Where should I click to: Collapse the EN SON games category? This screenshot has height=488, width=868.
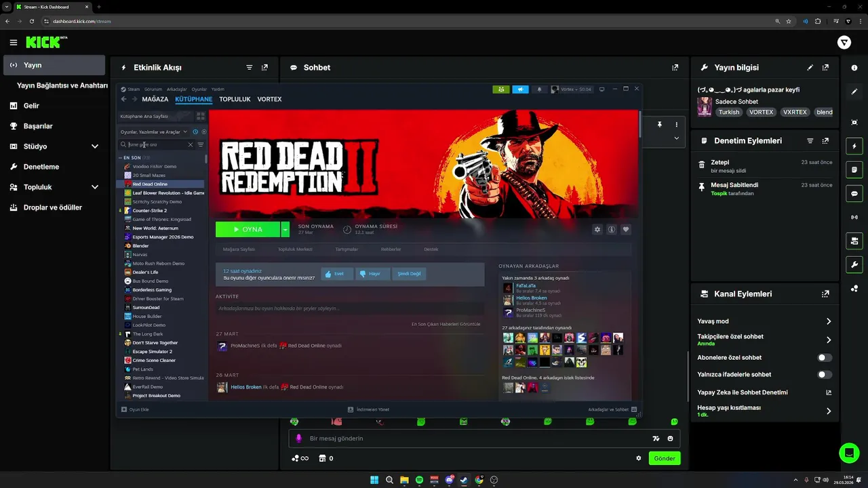(121, 158)
